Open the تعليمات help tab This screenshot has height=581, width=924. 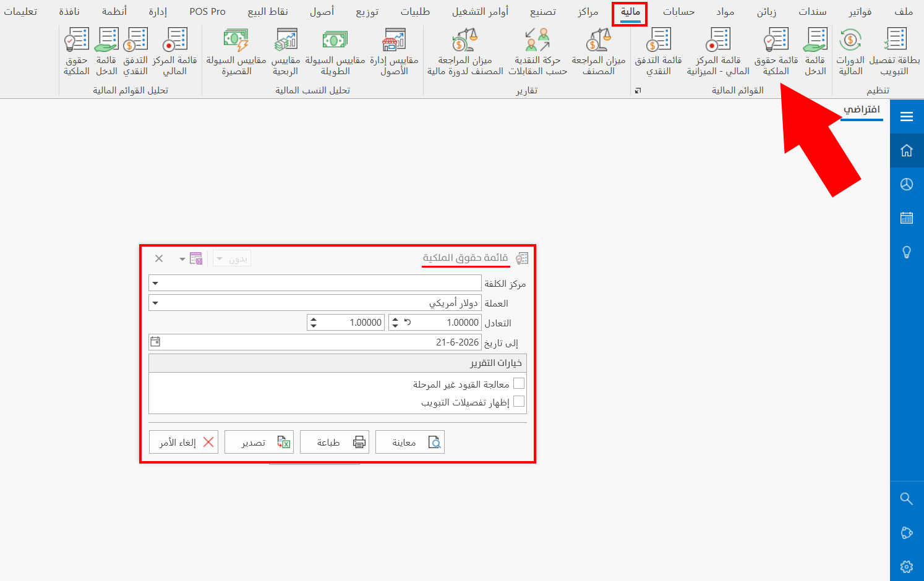click(x=20, y=12)
